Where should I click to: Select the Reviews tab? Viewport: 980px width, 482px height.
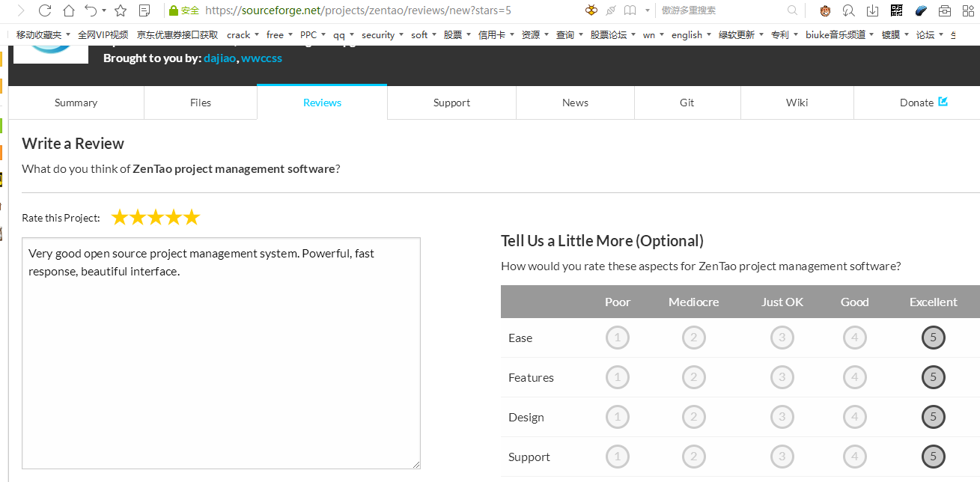pyautogui.click(x=322, y=103)
